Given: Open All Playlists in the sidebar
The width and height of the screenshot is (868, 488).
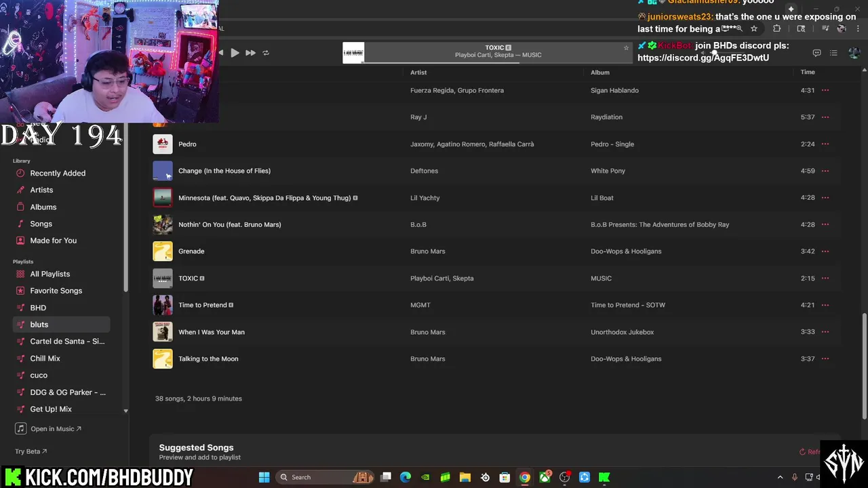Looking at the screenshot, I should pos(50,274).
